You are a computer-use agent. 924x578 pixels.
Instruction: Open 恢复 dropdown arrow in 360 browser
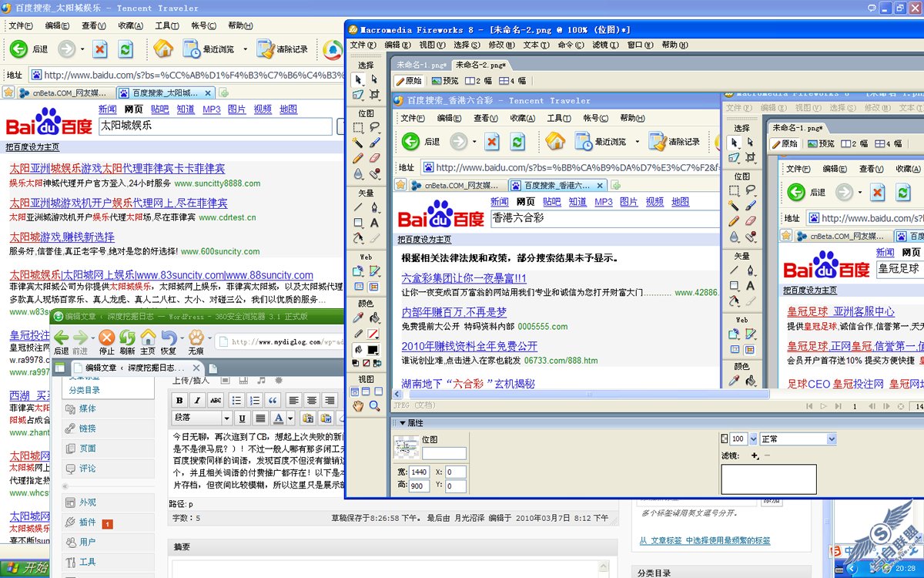coord(181,338)
